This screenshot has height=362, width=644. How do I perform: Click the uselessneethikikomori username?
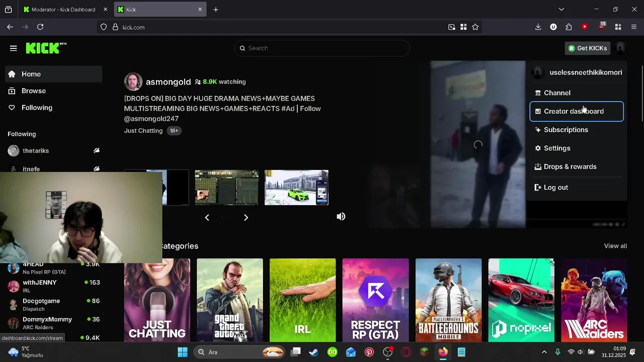[x=586, y=72]
